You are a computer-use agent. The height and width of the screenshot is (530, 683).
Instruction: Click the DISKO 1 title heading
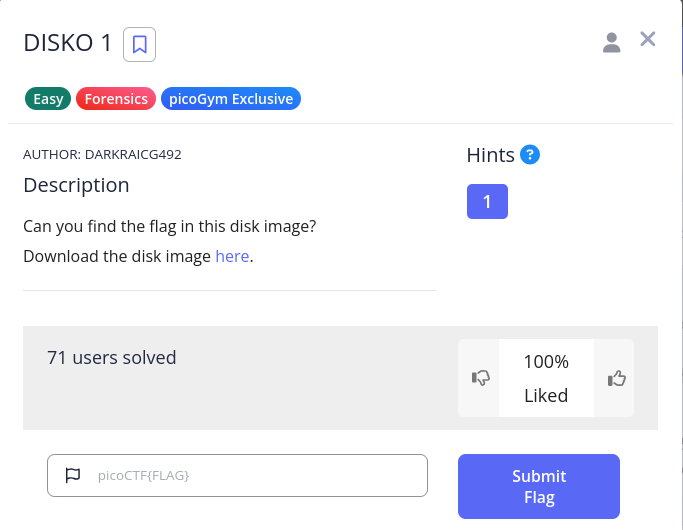pos(68,43)
